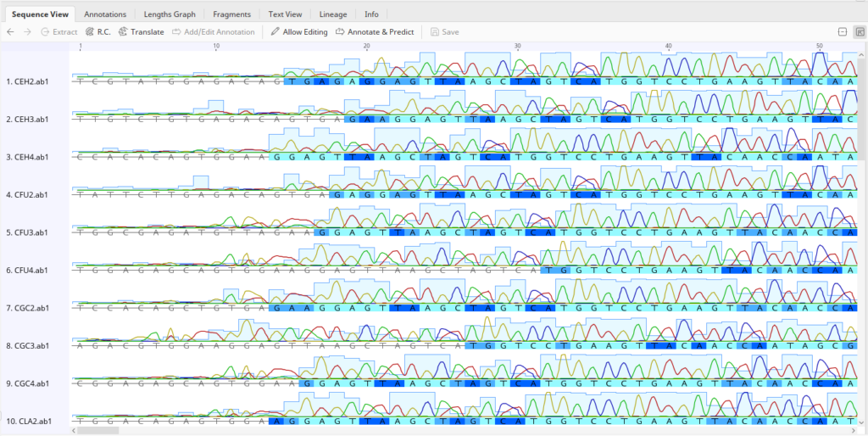Click the fit-width icon with minus sign

point(843,32)
